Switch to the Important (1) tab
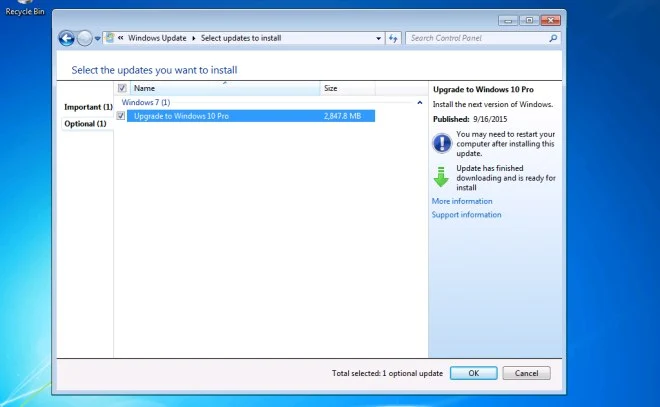 pyautogui.click(x=88, y=107)
